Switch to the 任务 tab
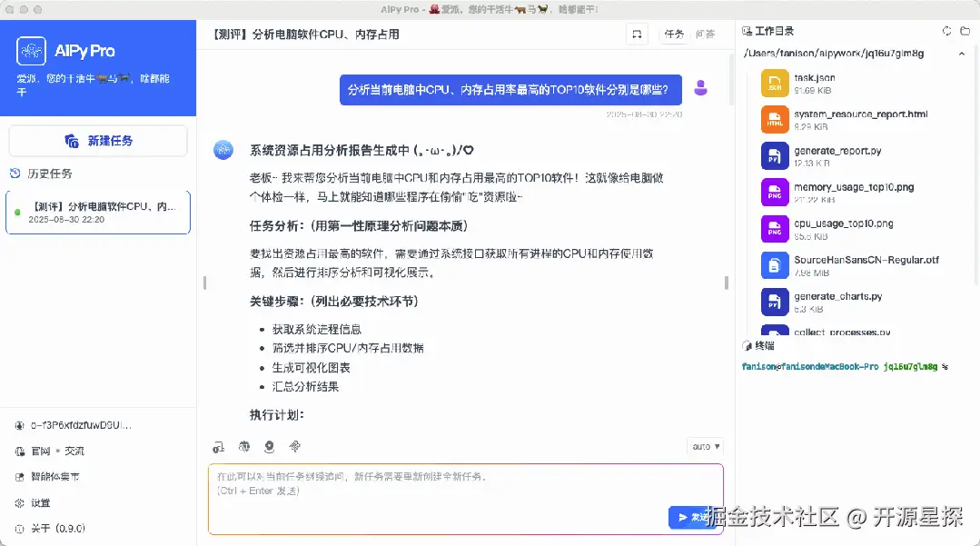Screen dimensions: 980x546 pos(674,35)
